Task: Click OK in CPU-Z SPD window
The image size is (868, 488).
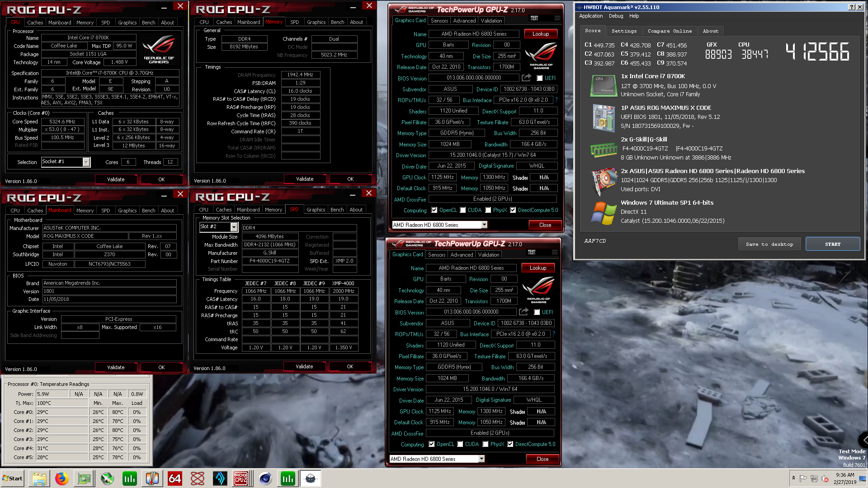Action: (x=350, y=366)
